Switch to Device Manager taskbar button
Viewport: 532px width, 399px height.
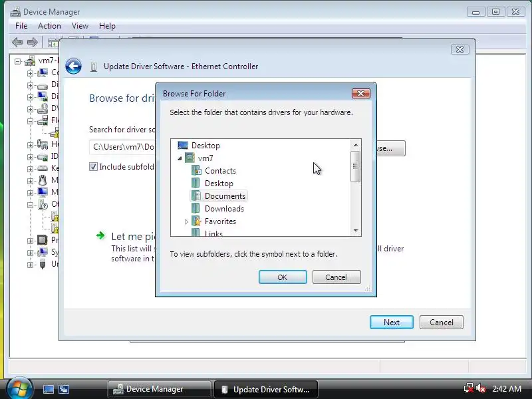(x=159, y=389)
